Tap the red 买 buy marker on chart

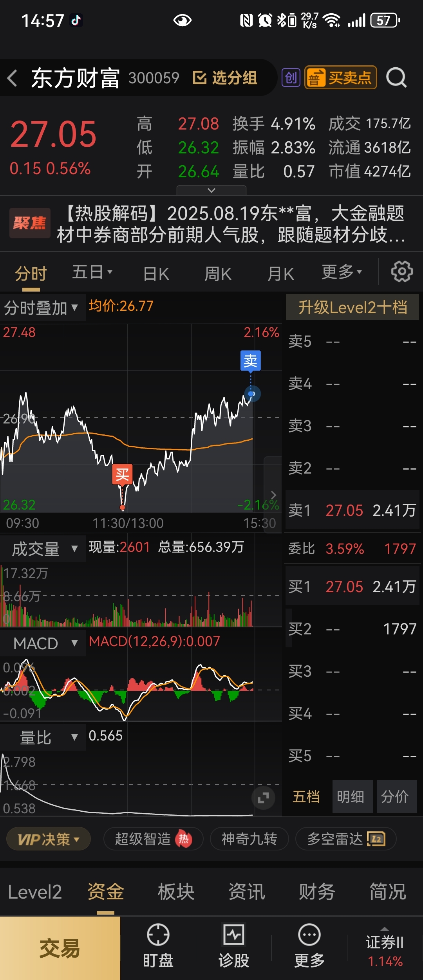[x=122, y=475]
